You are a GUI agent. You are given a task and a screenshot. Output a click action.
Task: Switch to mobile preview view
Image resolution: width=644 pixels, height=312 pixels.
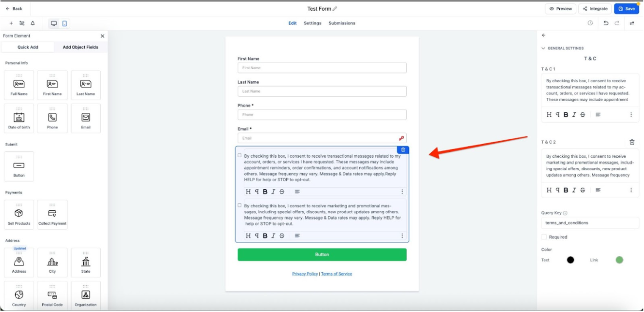tap(64, 23)
